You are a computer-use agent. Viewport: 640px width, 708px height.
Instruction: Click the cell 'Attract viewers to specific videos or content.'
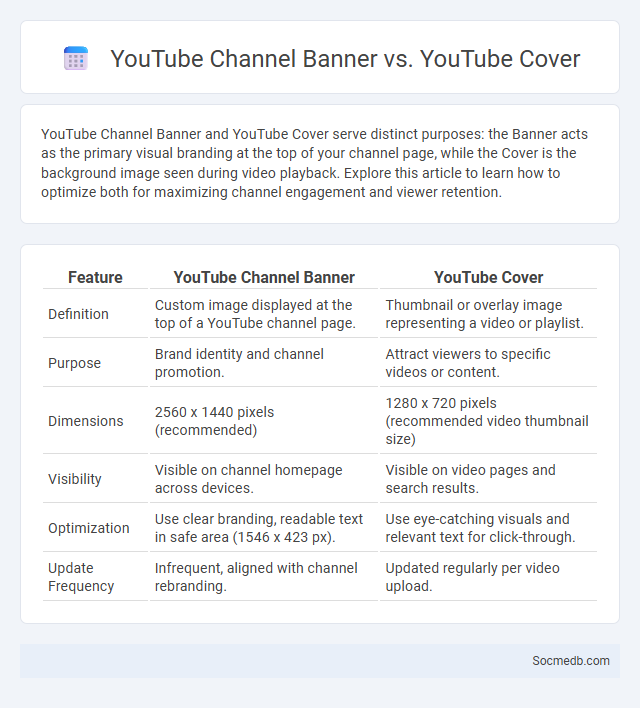pos(488,363)
